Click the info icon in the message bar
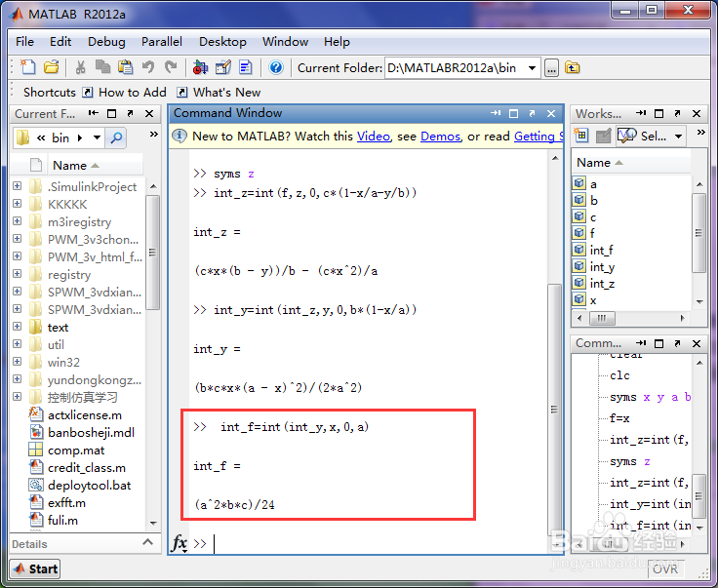The height and width of the screenshot is (588, 718). click(x=179, y=136)
